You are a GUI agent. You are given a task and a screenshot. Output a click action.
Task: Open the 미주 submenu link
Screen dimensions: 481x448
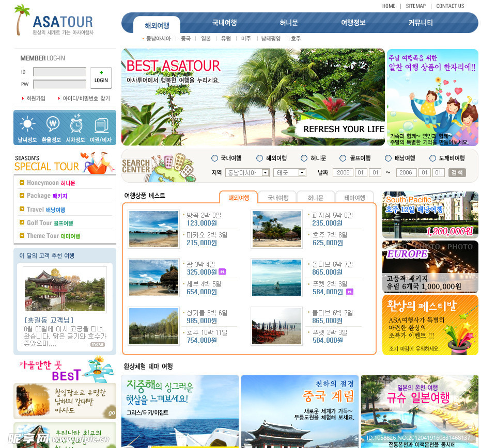[x=246, y=38]
